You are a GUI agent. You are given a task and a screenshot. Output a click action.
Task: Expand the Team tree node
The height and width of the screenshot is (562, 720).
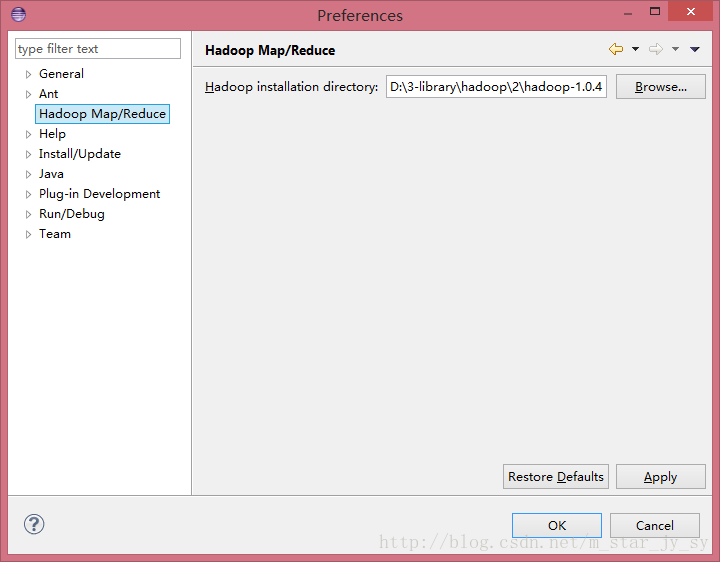point(28,235)
